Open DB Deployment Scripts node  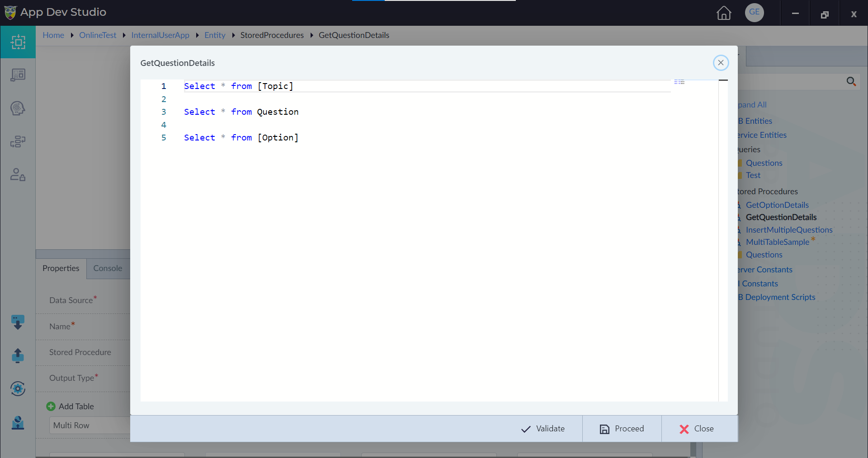(777, 297)
